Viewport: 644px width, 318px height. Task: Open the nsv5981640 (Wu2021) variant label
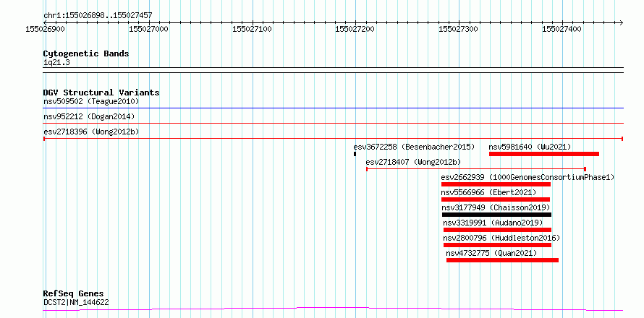pos(530,147)
